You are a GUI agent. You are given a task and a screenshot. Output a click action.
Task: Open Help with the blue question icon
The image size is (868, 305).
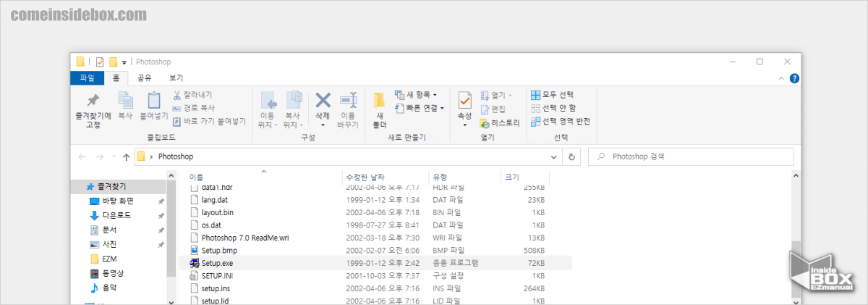coord(793,78)
